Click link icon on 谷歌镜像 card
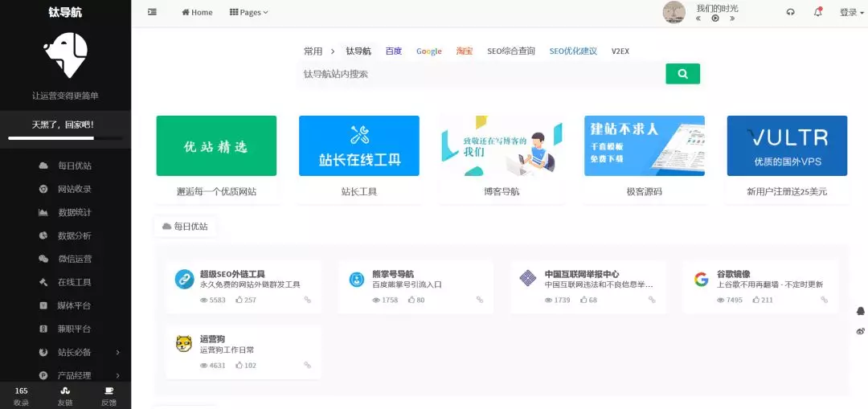The width and height of the screenshot is (868, 409). [x=825, y=300]
